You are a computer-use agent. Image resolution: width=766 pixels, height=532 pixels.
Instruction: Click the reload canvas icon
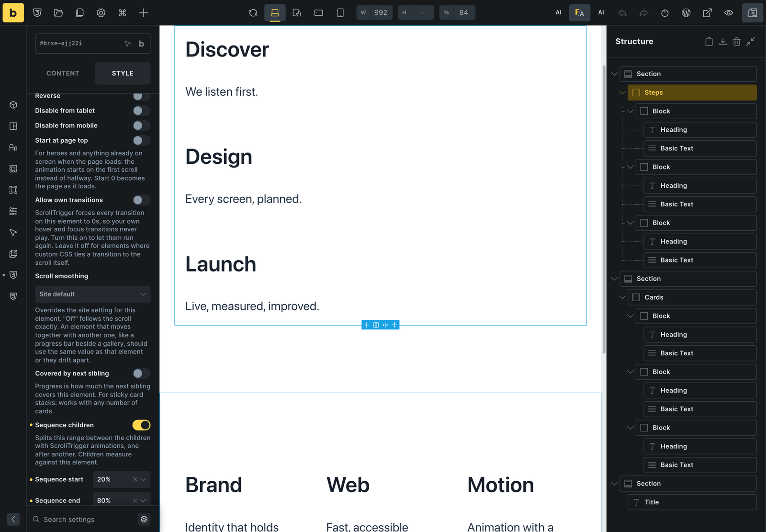[253, 13]
